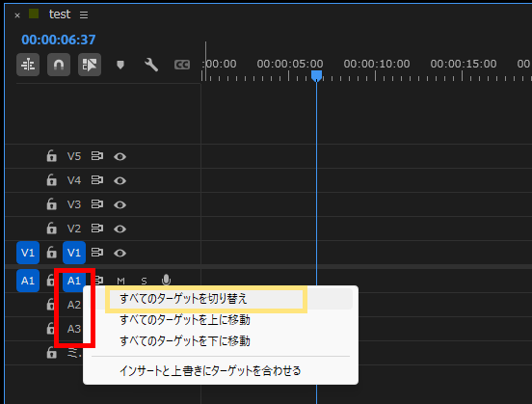Toggle Snap in Timeline magnet icon
Viewport: 532px width, 404px height.
click(x=59, y=65)
